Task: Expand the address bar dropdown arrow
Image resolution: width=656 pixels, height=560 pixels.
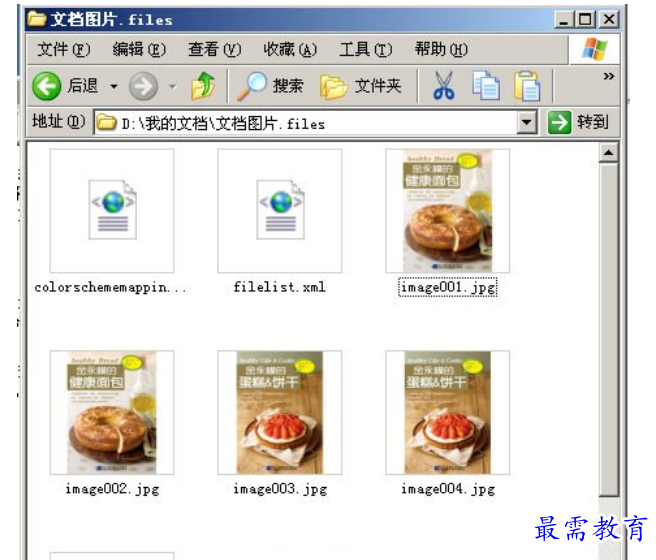Action: click(527, 123)
